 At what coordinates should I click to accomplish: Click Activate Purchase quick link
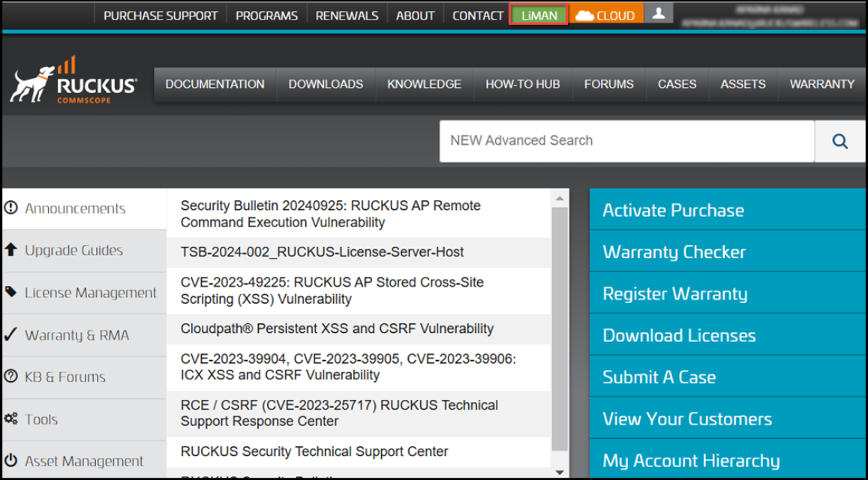click(x=728, y=210)
